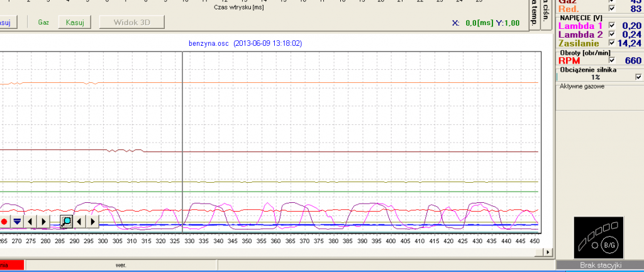Uncheck the Lambda 2 trace checkbox
The image size is (644, 272).
pos(612,35)
